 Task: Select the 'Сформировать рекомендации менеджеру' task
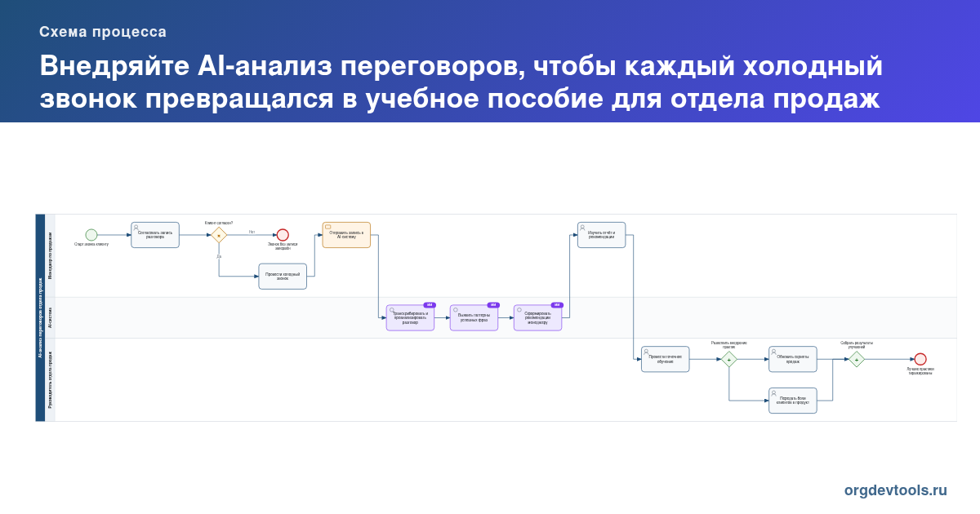[x=537, y=318]
